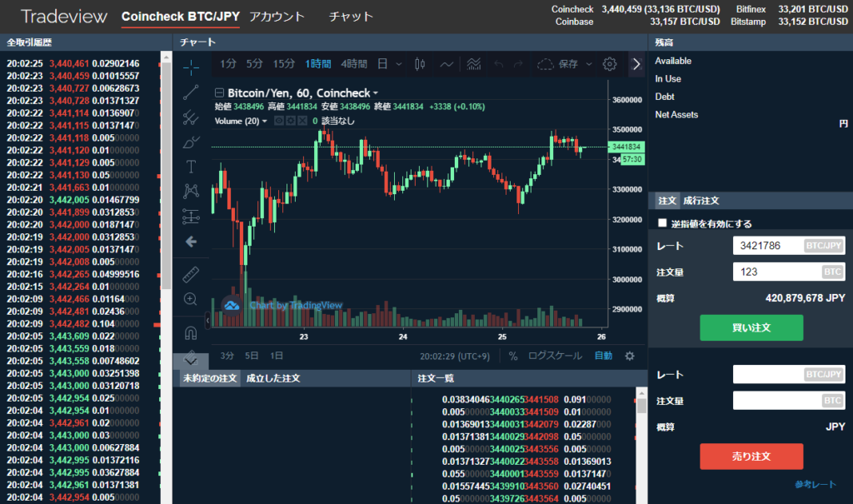Select the 5日 date range
This screenshot has width=853, height=504.
(x=252, y=356)
